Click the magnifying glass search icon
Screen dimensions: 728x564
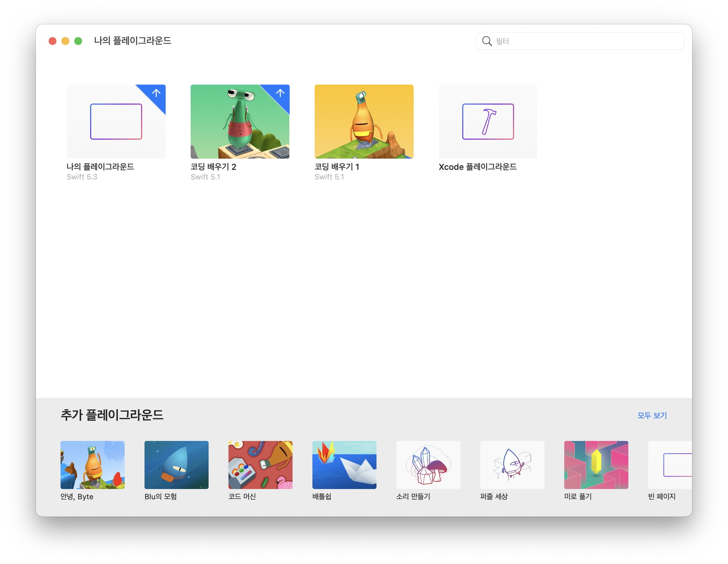(x=487, y=41)
